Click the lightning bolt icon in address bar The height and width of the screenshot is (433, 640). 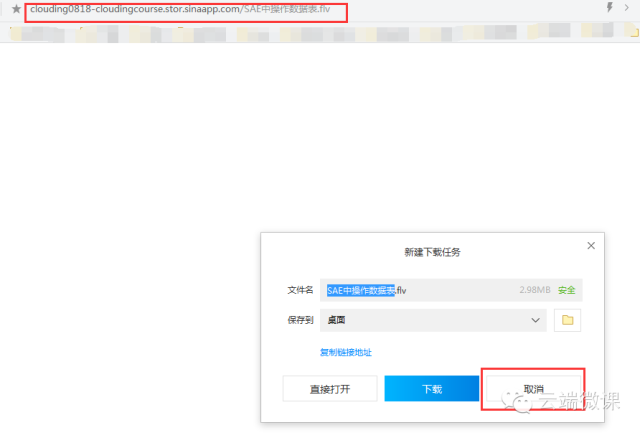click(609, 7)
